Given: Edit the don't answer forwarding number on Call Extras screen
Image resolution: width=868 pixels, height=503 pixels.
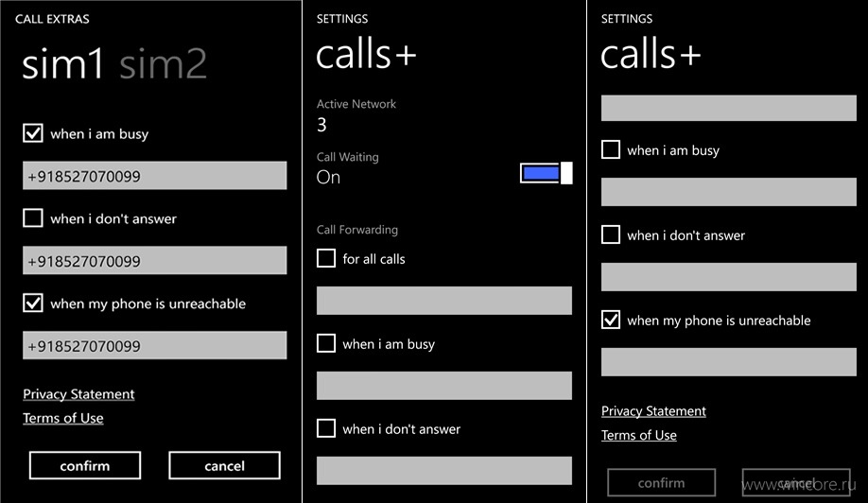Looking at the screenshot, I should pyautogui.click(x=154, y=260).
